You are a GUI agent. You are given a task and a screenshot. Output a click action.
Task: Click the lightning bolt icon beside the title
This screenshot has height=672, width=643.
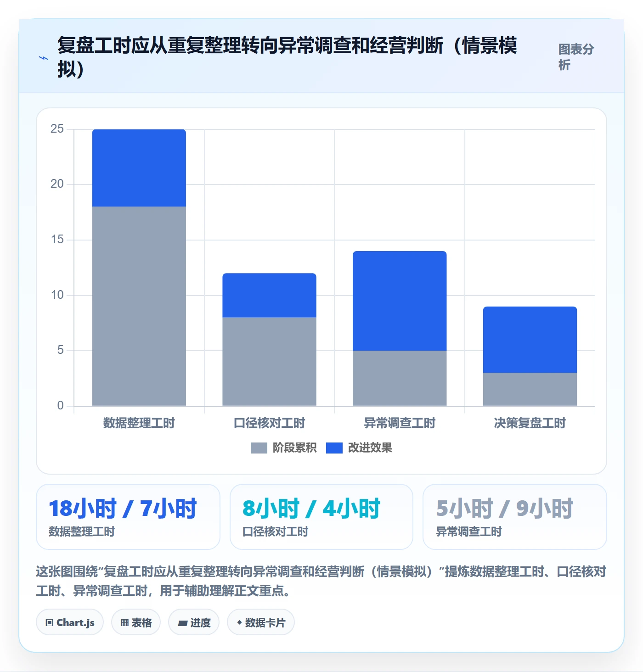click(x=44, y=58)
